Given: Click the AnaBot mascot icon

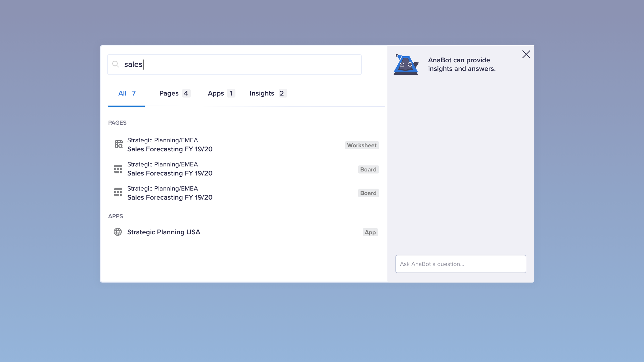Looking at the screenshot, I should click(406, 65).
